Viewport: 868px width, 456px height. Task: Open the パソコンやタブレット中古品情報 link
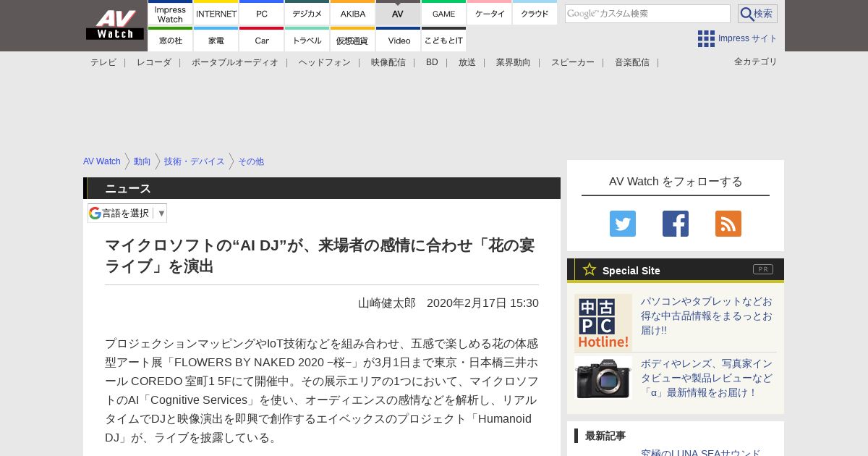pos(707,316)
